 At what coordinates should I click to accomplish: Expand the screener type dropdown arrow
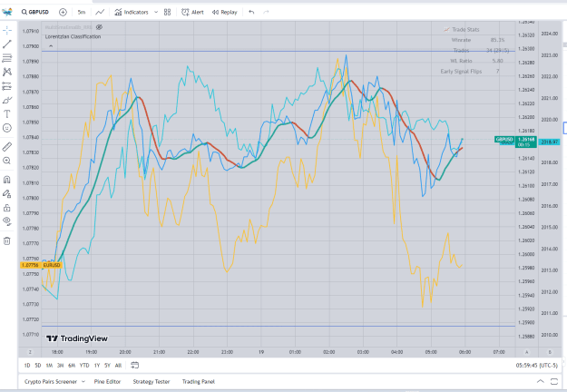83,381
